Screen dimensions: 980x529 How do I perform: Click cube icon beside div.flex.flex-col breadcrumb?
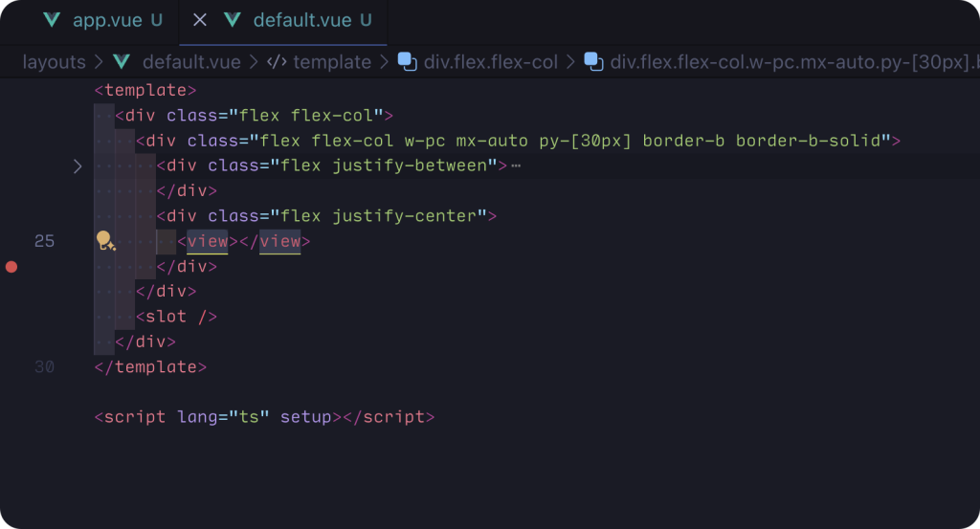coord(407,62)
